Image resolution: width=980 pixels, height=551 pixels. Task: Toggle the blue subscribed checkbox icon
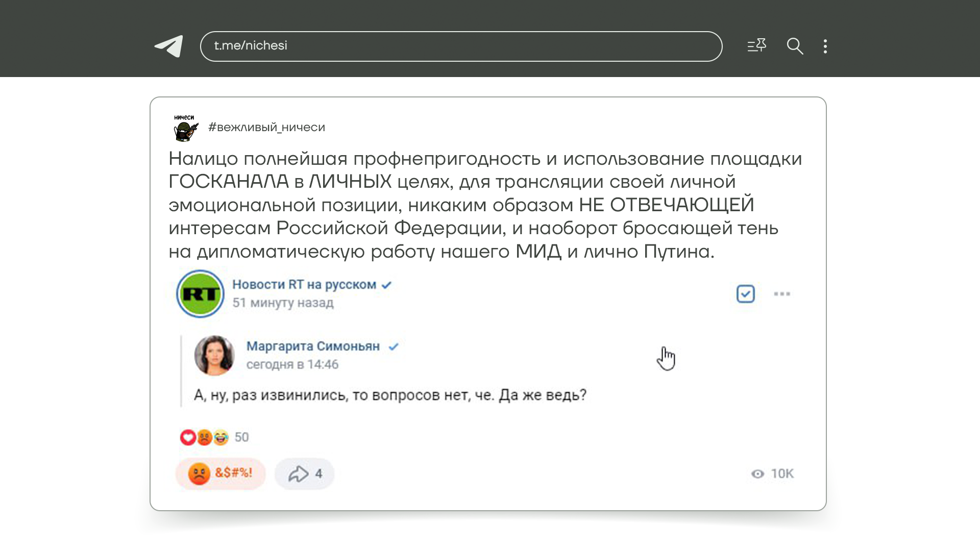(x=745, y=294)
